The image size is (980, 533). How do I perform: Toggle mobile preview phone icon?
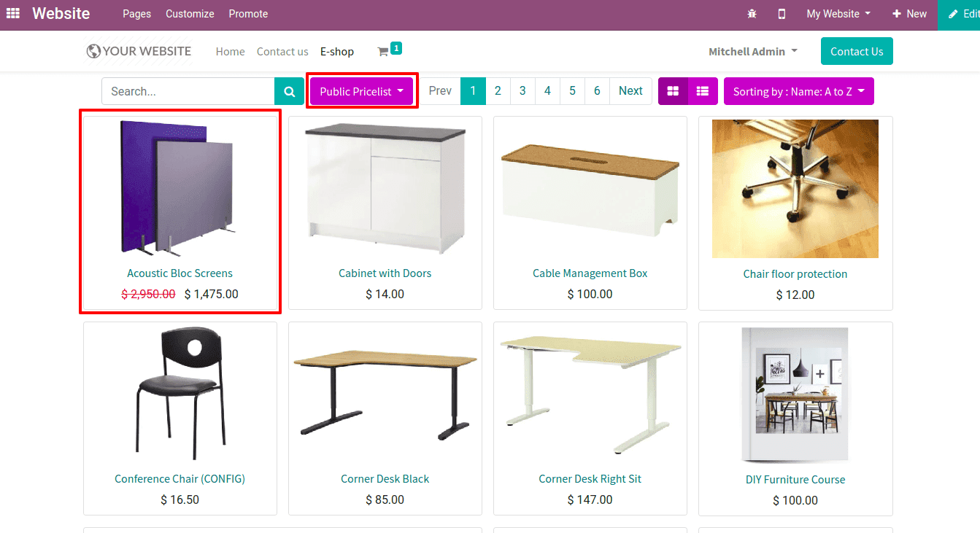(x=782, y=14)
